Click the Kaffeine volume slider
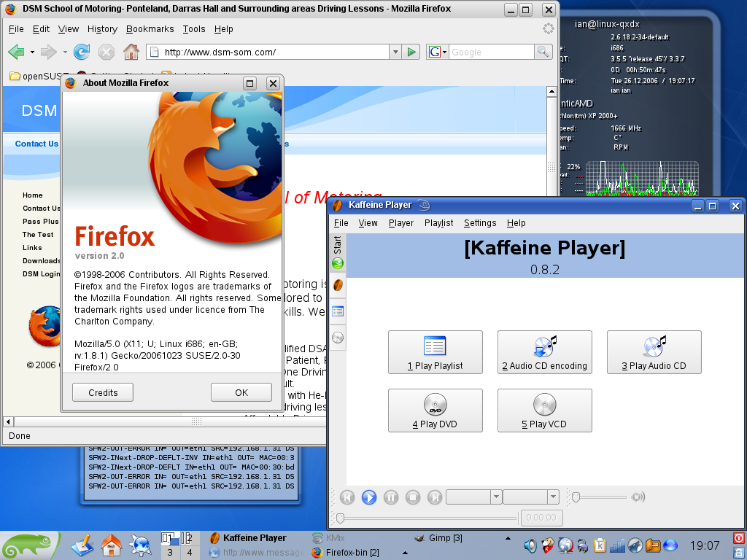 pyautogui.click(x=600, y=497)
